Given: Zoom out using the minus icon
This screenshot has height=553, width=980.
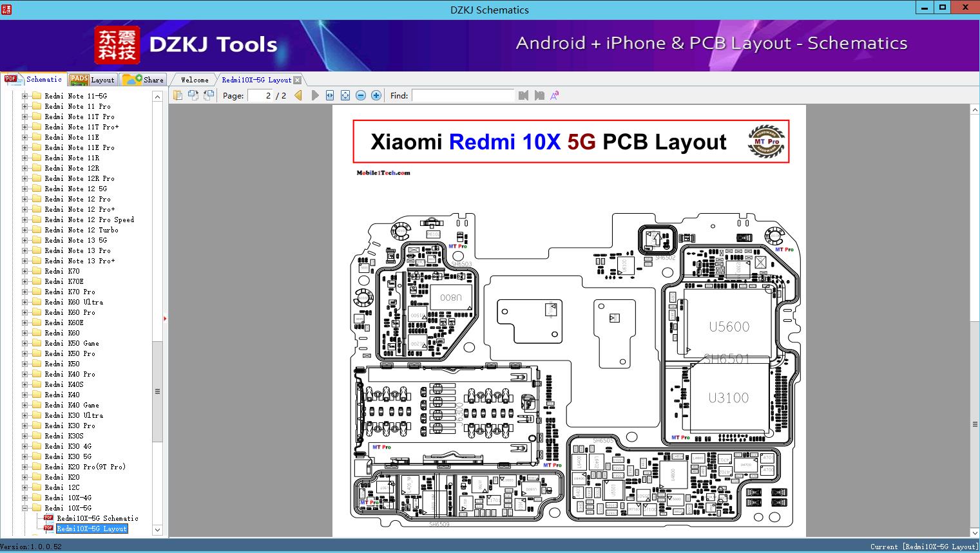Looking at the screenshot, I should [x=361, y=95].
